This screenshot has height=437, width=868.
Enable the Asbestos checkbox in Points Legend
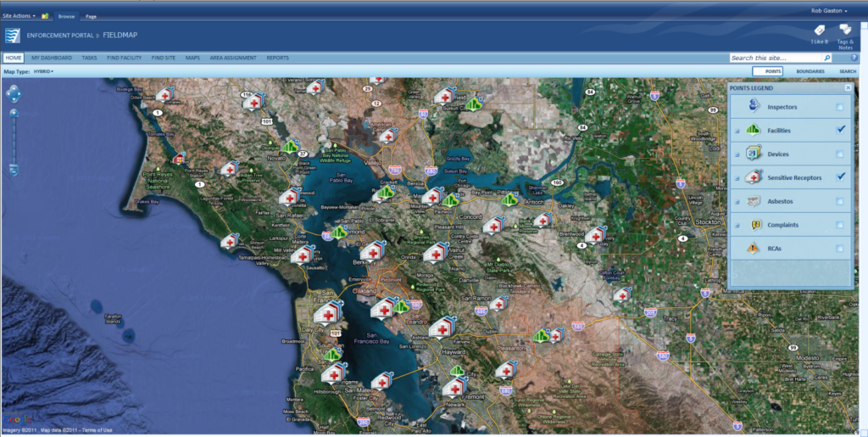[x=840, y=202]
